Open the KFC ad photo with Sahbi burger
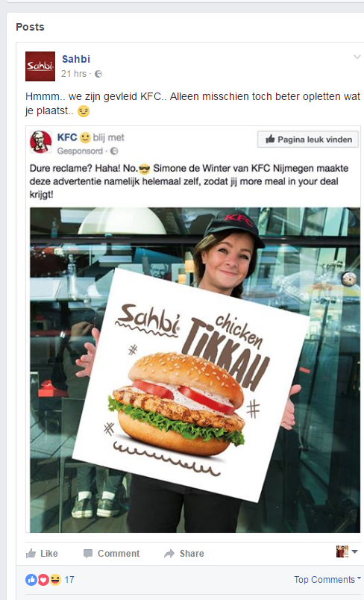 pyautogui.click(x=195, y=369)
